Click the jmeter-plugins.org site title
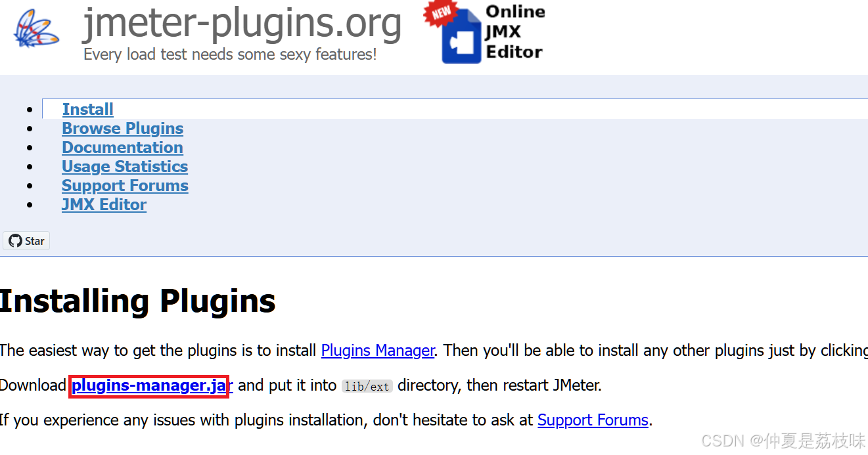Viewport: 868px width, 455px height. tap(242, 24)
